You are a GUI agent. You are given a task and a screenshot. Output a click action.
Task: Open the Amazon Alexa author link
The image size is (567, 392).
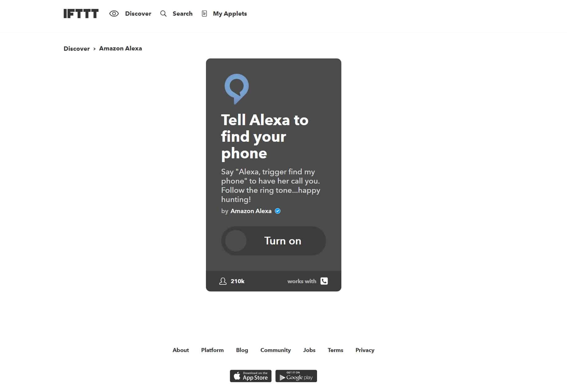click(x=251, y=211)
